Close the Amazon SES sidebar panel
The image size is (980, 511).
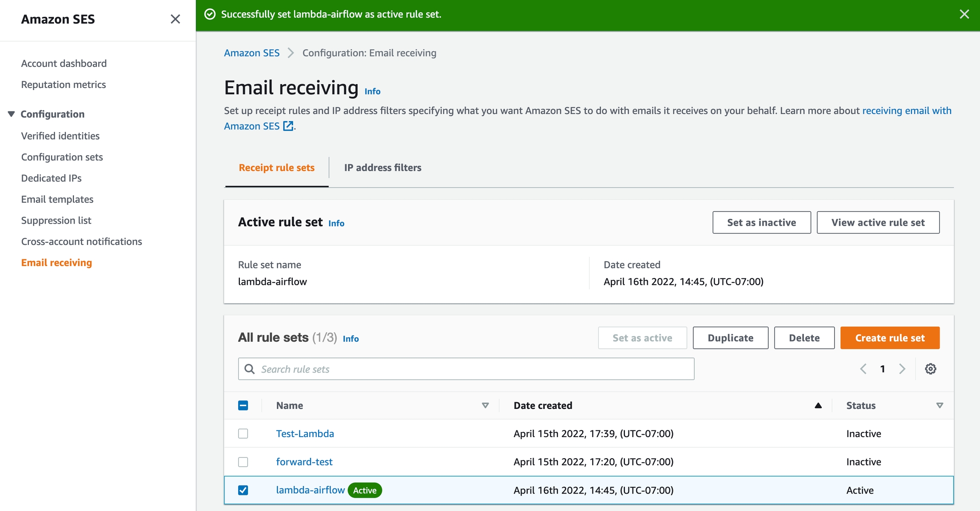(x=175, y=19)
